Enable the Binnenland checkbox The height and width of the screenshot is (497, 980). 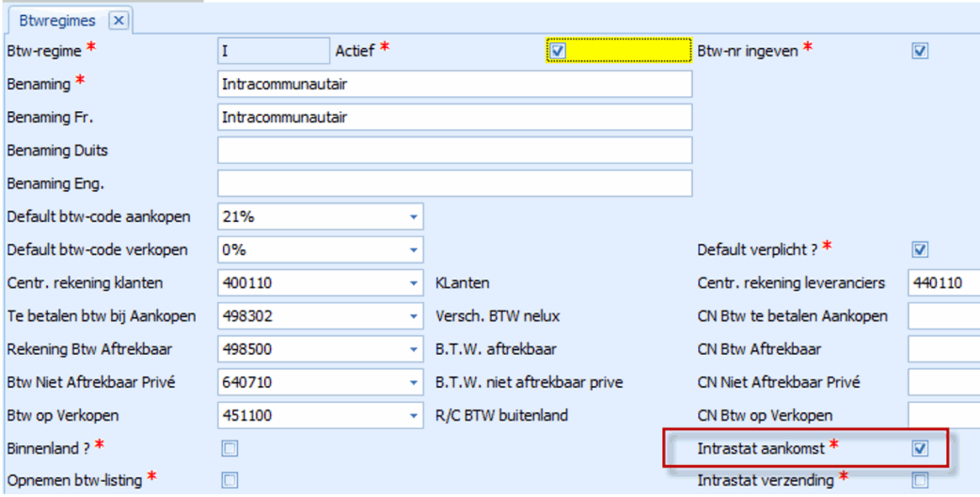(230, 448)
